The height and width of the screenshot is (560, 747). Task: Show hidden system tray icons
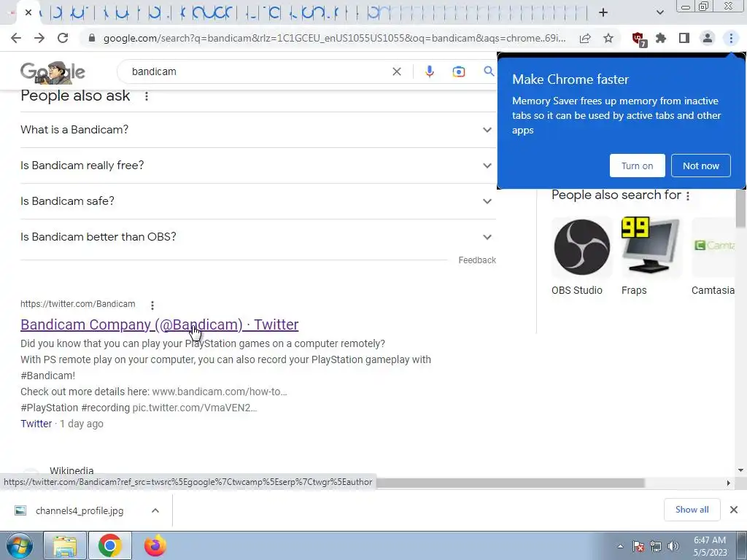click(x=620, y=547)
